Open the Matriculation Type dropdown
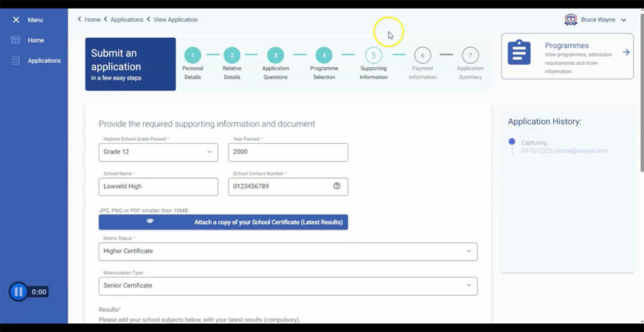 pyautogui.click(x=469, y=285)
